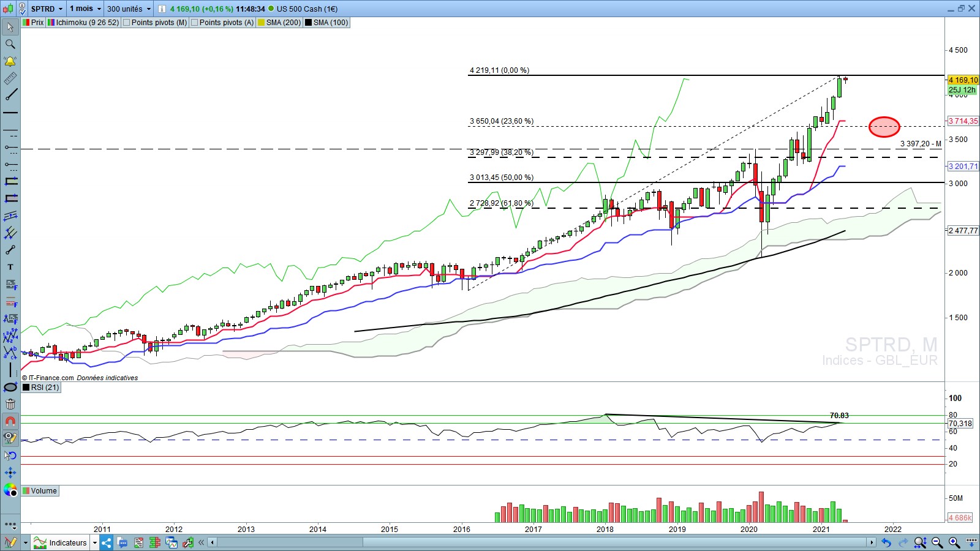Screen dimensions: 980x551
Task: Activate the four-arrow move tool
Action: pyautogui.click(x=10, y=472)
